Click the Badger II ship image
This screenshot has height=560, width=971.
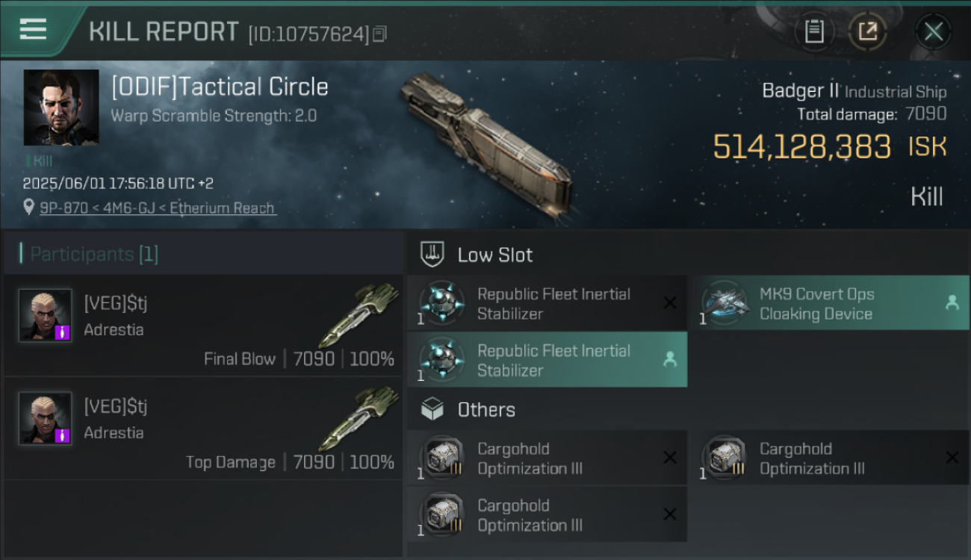pyautogui.click(x=486, y=144)
